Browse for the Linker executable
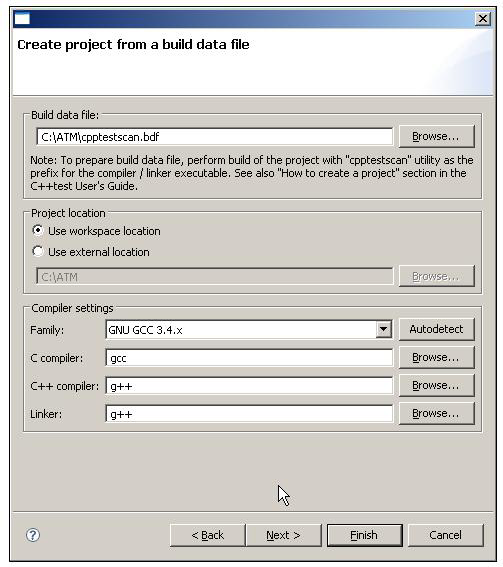The image size is (503, 567). [x=436, y=413]
